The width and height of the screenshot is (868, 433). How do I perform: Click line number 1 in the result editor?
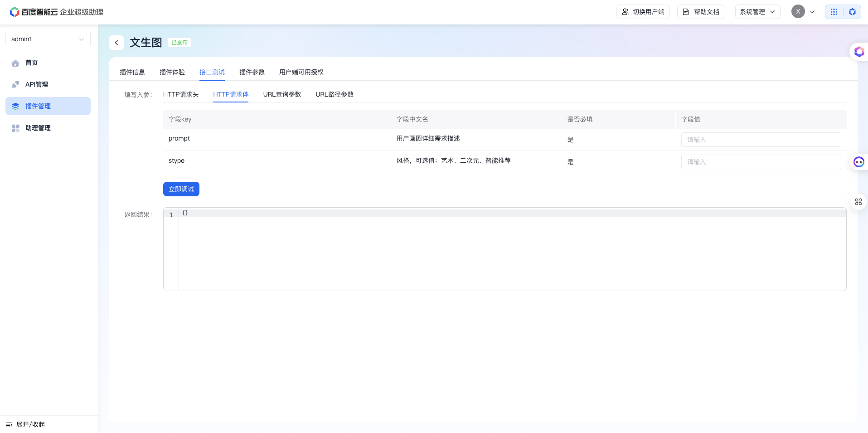(x=171, y=215)
